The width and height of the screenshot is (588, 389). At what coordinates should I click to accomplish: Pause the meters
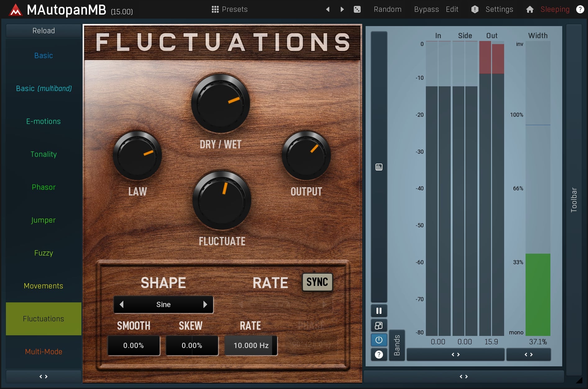(x=379, y=311)
